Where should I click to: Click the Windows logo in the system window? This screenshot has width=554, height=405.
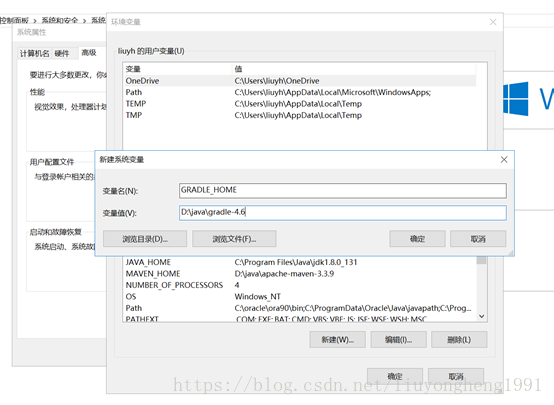515,99
